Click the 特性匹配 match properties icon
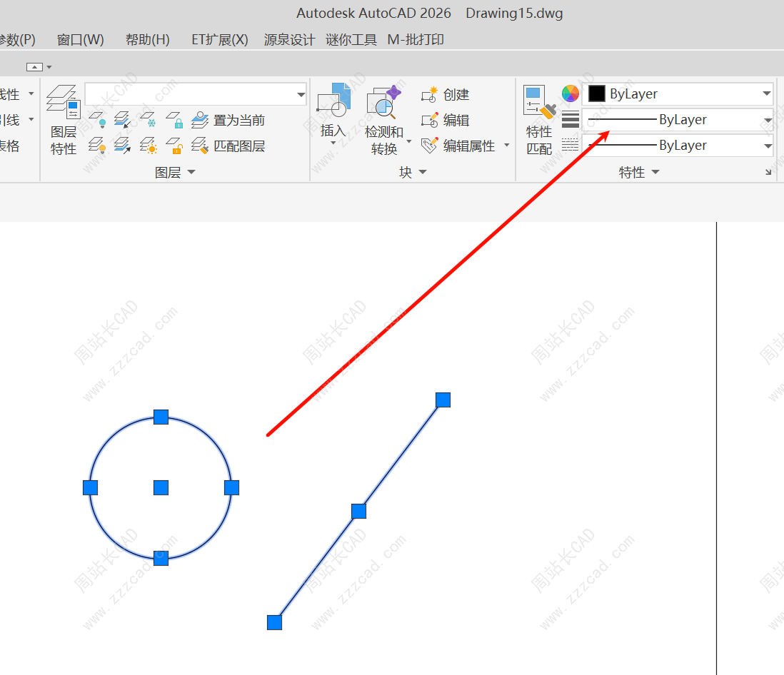The image size is (784, 675). point(539,118)
